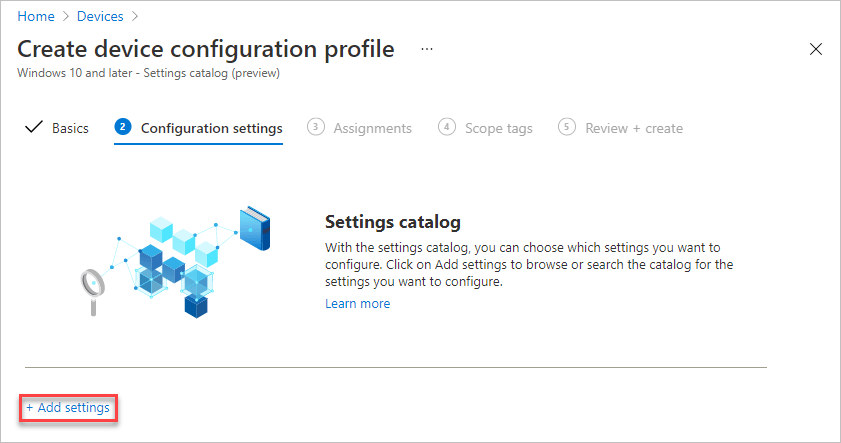
Task: Navigate to the Devices breadcrumb
Action: [101, 16]
